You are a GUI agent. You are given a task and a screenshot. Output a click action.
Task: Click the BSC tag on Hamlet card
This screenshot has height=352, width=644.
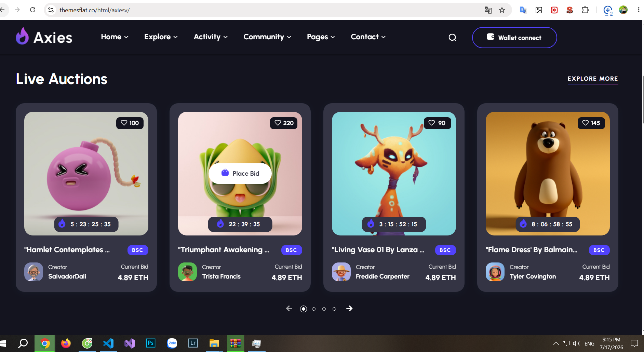click(138, 250)
